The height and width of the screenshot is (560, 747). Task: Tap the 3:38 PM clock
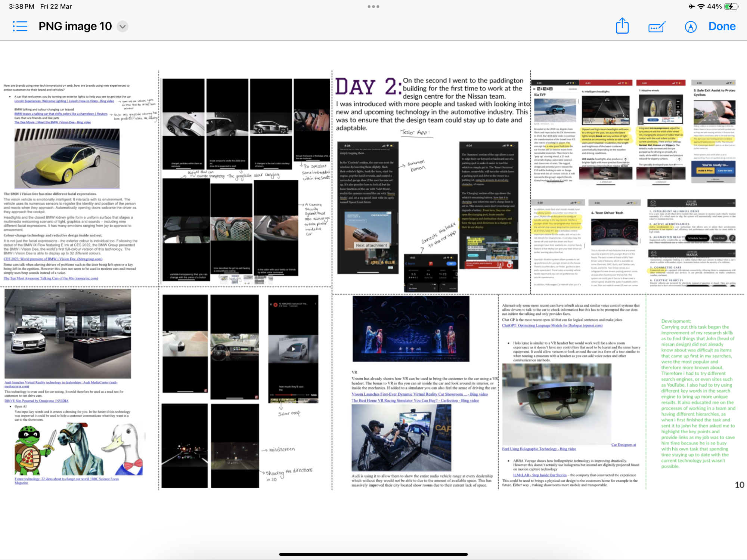pyautogui.click(x=22, y=6)
